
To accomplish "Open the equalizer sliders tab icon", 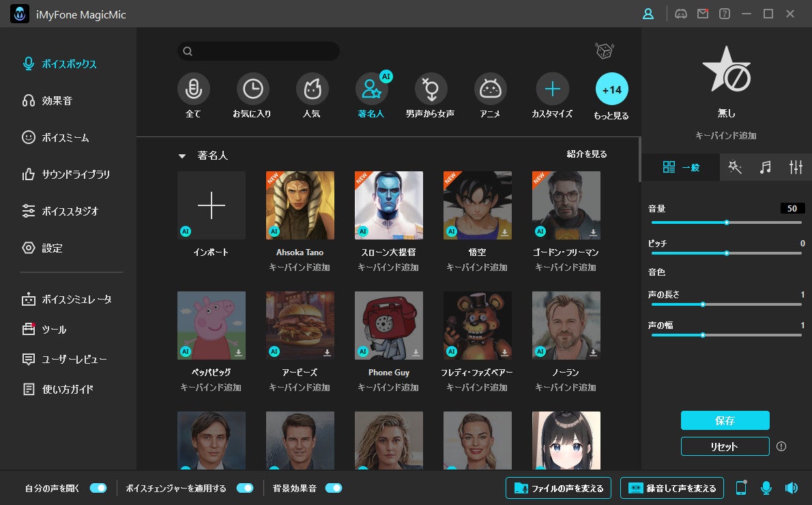I will point(796,167).
